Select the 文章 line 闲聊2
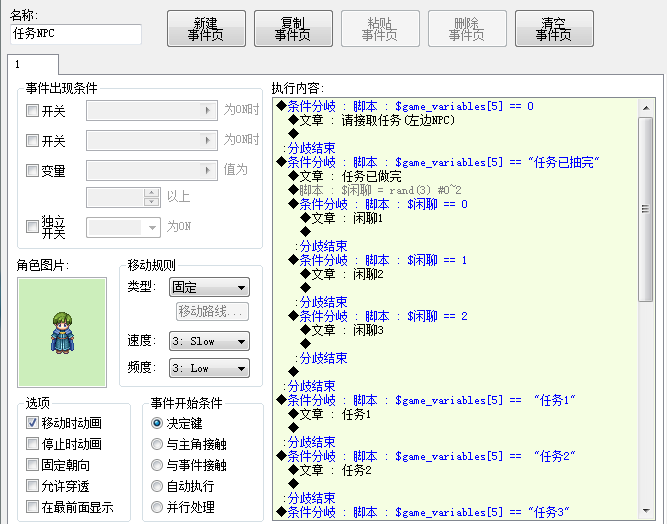Screen dimensions: 667x524 tap(342, 274)
